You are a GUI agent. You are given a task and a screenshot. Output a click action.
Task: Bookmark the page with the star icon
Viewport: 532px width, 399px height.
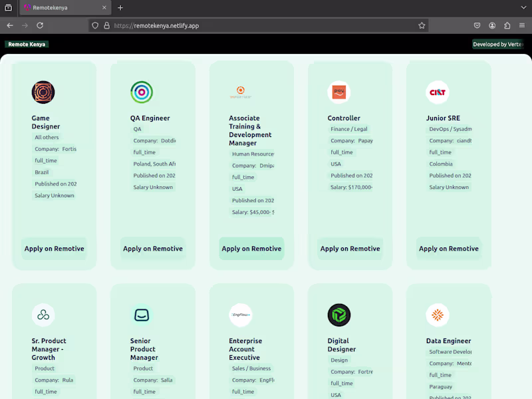(x=422, y=25)
